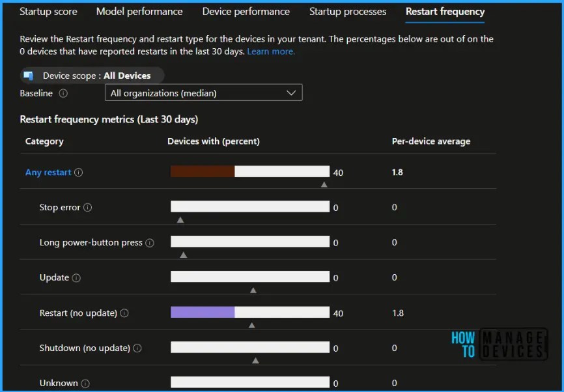Viewport: 564px width, 392px height.
Task: Open the Learn more link
Action: (x=271, y=51)
